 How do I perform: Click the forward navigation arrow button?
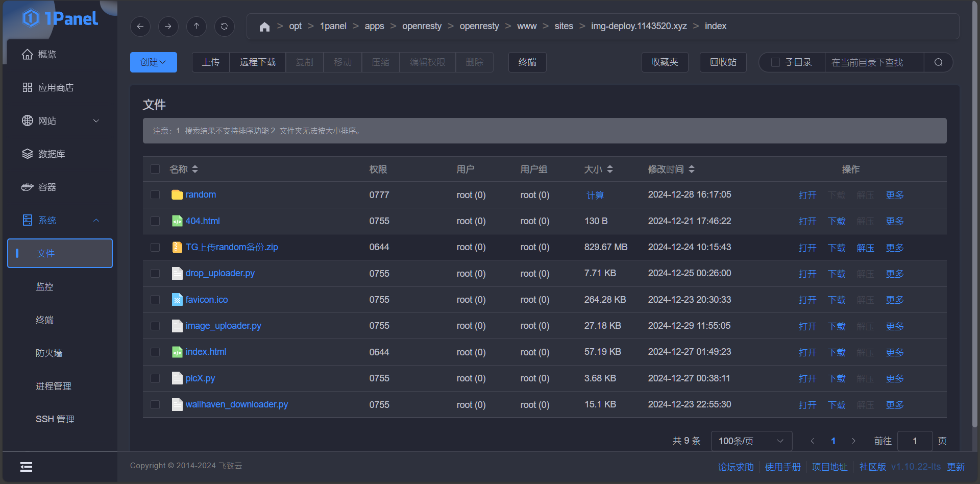168,27
